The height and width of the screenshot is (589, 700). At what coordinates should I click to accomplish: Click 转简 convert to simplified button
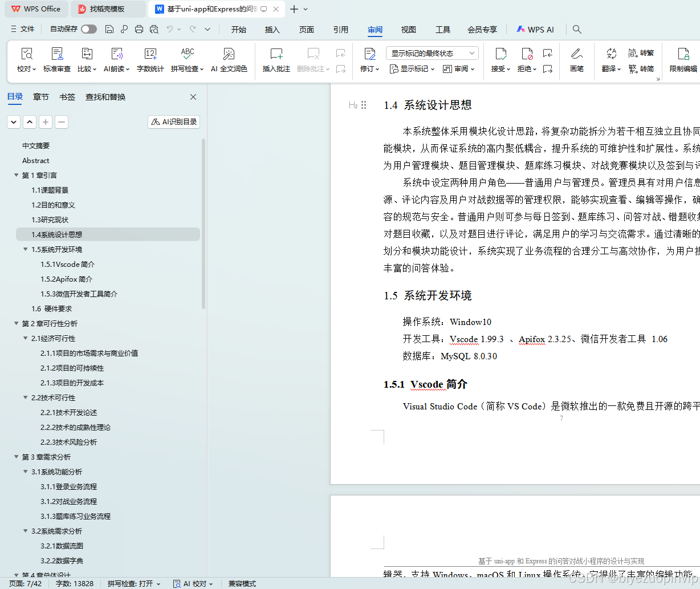click(x=641, y=69)
